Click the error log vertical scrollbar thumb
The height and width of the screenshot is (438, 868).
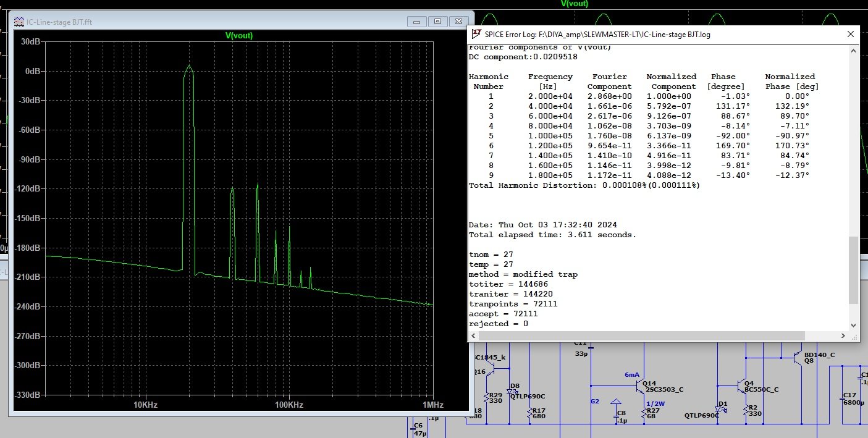point(853,270)
